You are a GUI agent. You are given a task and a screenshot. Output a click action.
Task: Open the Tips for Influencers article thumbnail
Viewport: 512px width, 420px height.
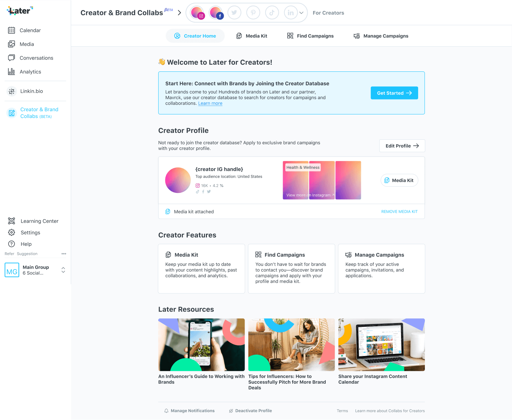tap(292, 345)
